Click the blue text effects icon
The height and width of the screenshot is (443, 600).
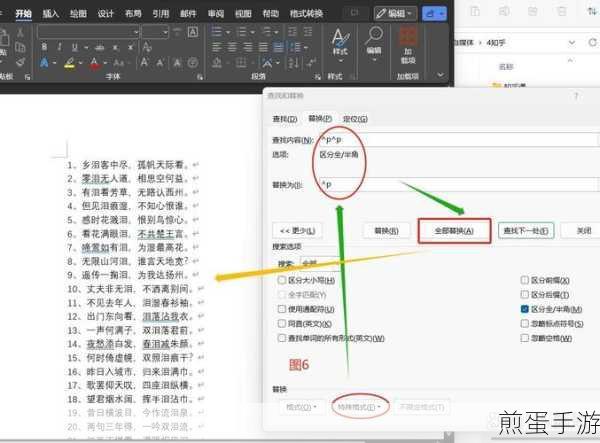[x=44, y=62]
